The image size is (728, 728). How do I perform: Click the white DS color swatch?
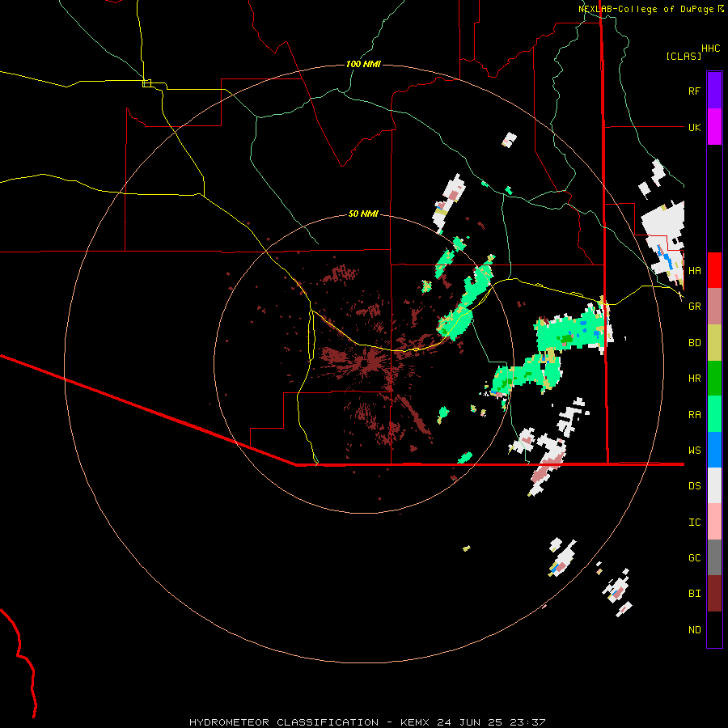click(x=714, y=485)
